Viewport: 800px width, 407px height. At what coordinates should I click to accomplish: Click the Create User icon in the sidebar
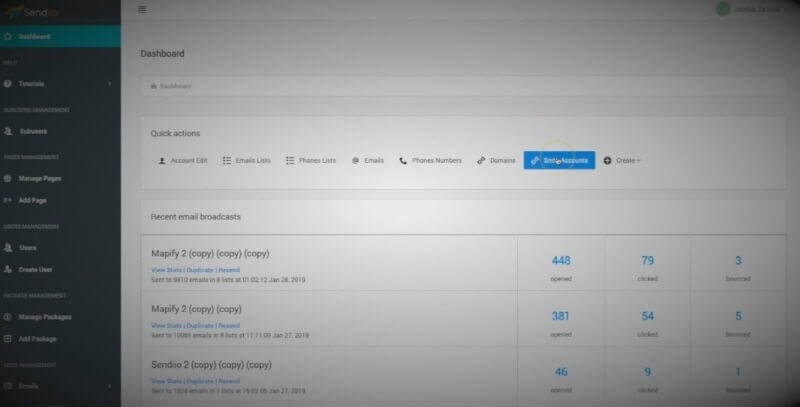point(8,269)
